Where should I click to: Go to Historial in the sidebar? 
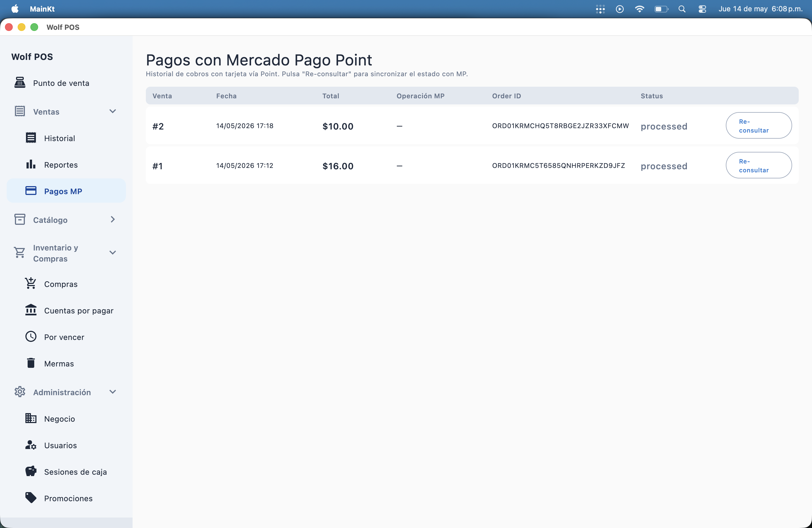(x=66, y=138)
